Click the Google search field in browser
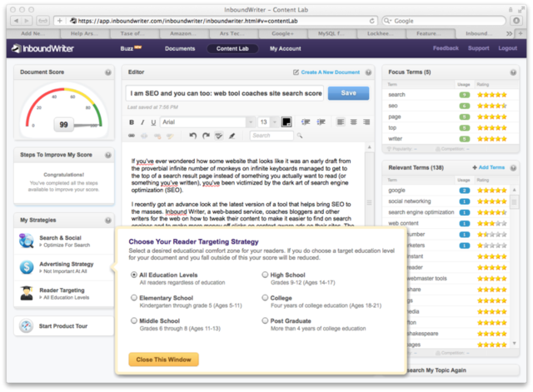 tap(444, 21)
